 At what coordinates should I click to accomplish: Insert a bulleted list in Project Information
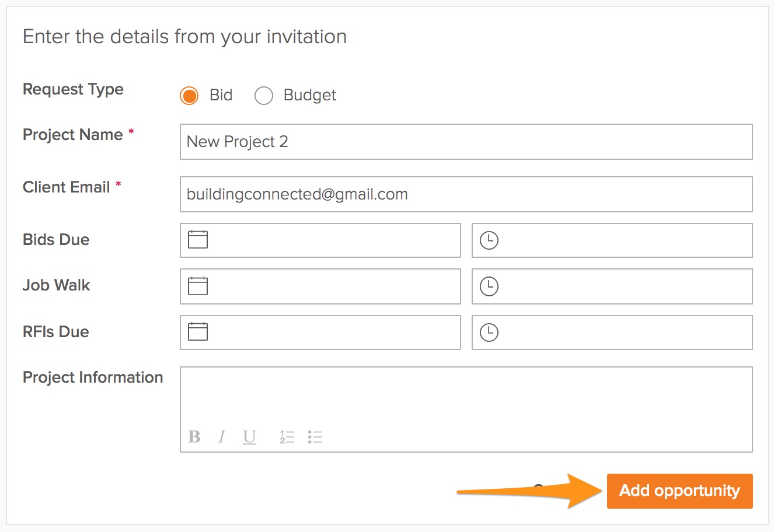(315, 437)
